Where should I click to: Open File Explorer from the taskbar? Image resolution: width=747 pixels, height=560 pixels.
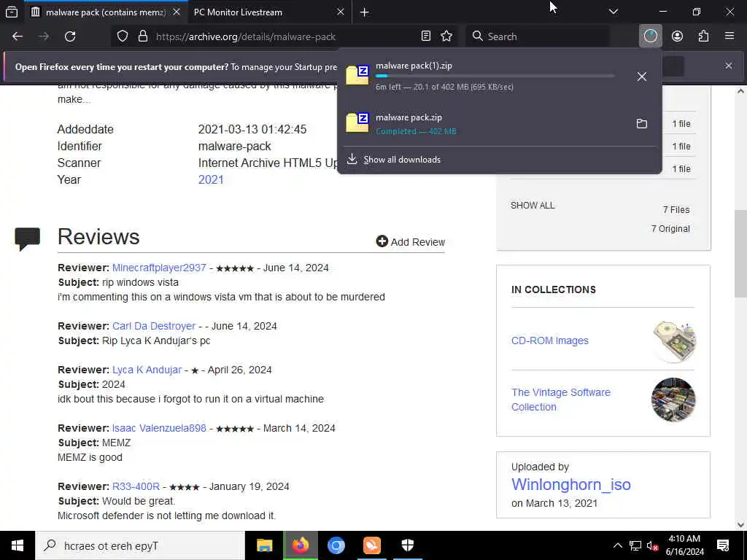pyautogui.click(x=264, y=545)
